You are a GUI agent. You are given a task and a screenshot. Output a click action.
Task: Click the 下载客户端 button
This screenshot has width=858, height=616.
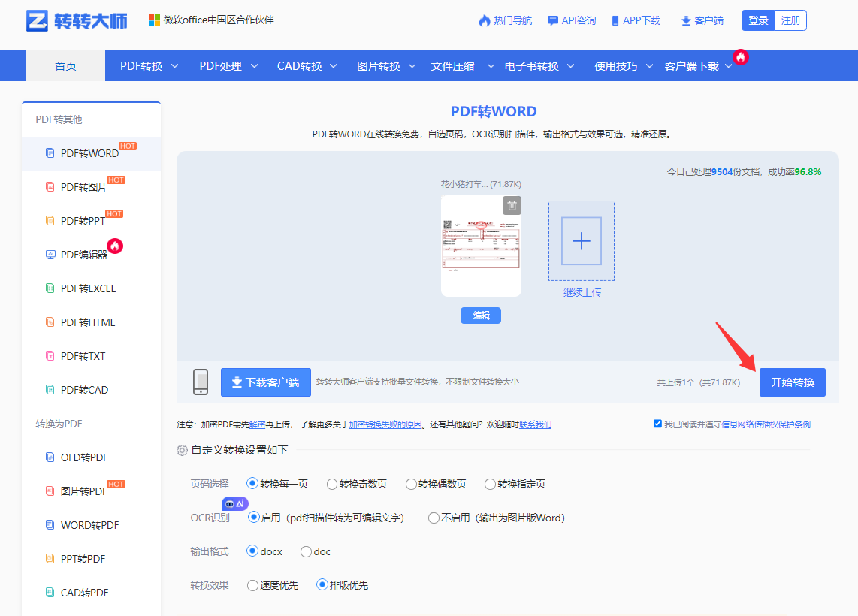coord(266,382)
